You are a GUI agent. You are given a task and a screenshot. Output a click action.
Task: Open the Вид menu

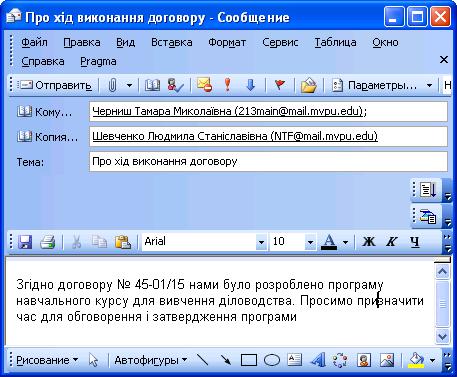click(126, 42)
